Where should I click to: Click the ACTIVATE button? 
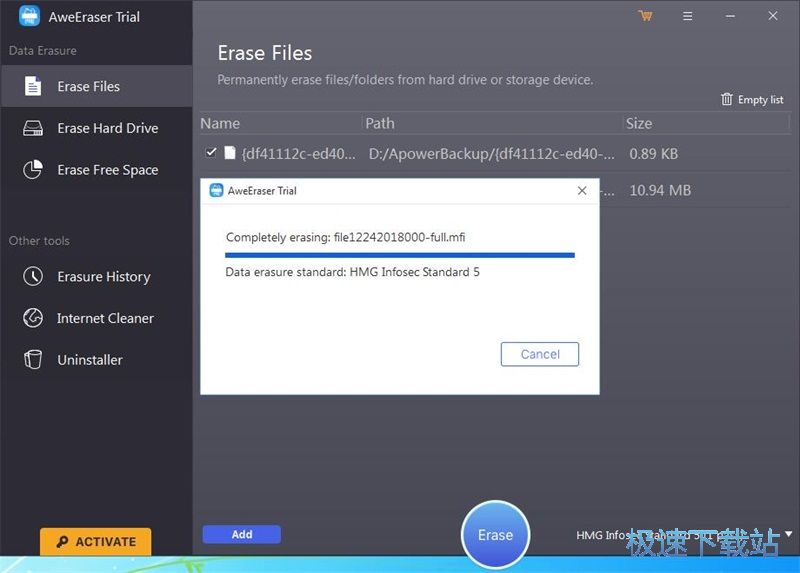96,541
